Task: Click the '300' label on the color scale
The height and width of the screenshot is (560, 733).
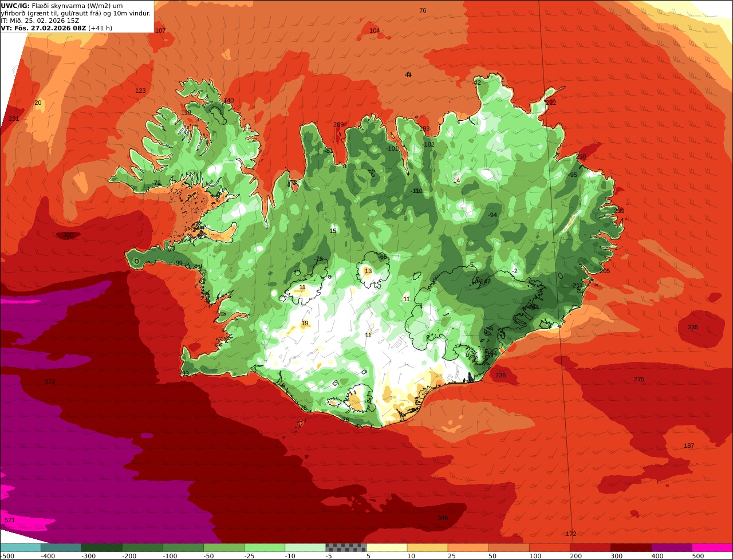Action: click(617, 556)
